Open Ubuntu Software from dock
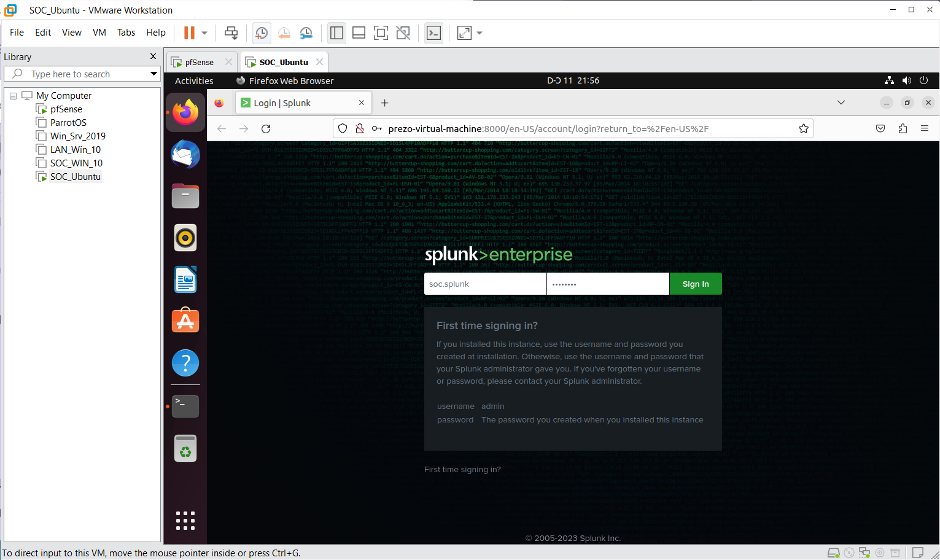The width and height of the screenshot is (940, 560). [x=185, y=321]
